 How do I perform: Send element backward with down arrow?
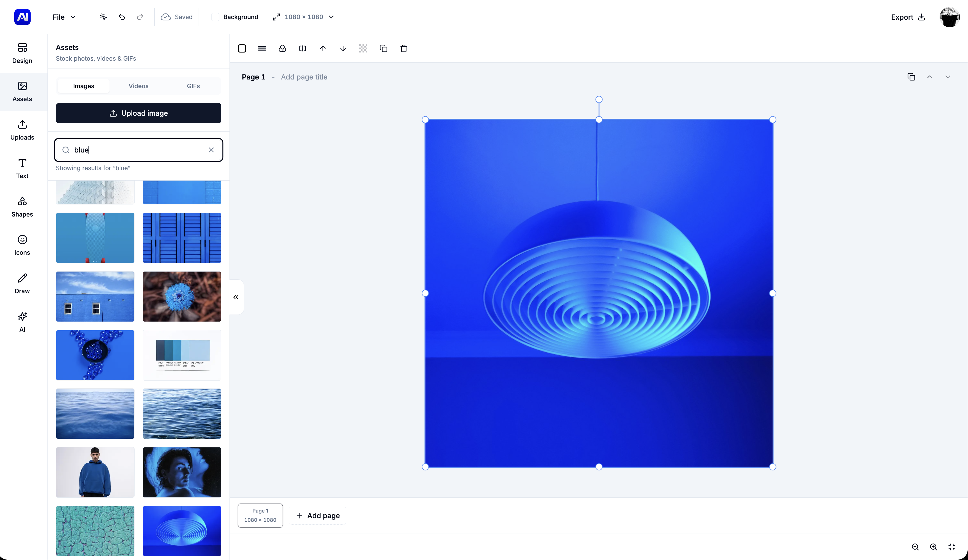point(343,48)
